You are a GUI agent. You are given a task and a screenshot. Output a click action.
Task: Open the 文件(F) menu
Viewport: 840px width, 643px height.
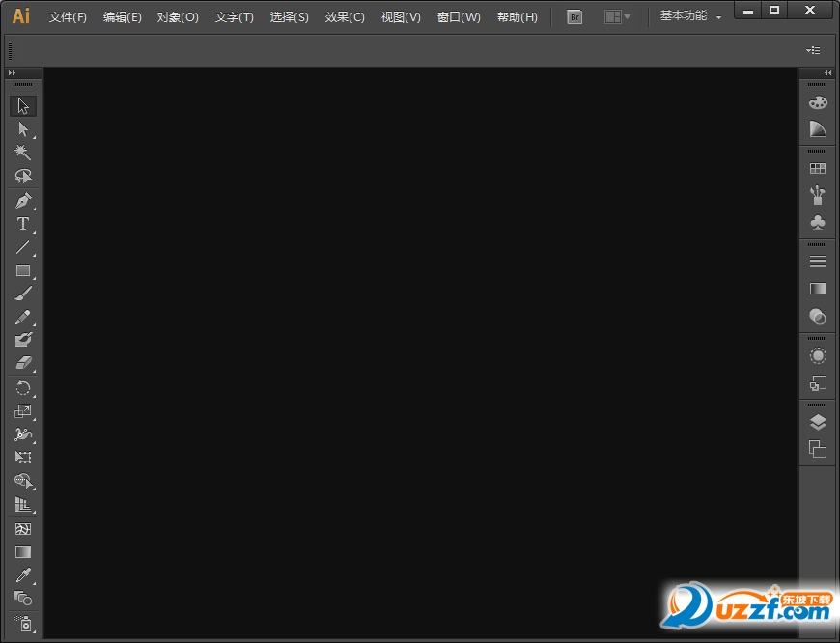click(68, 17)
